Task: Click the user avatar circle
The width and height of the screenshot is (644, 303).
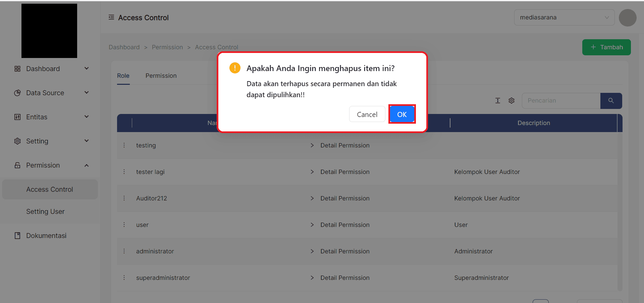Action: (627, 18)
